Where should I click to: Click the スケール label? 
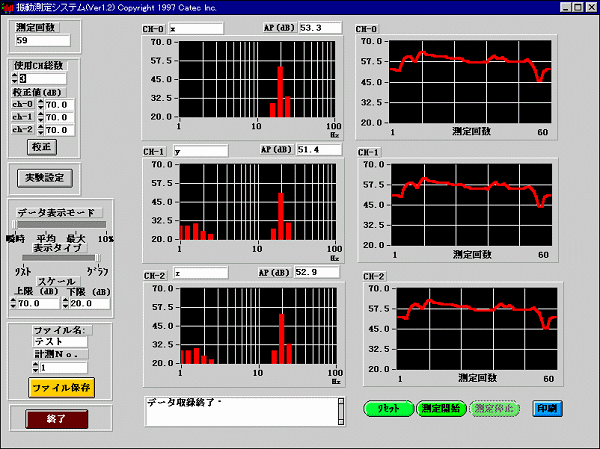57,281
